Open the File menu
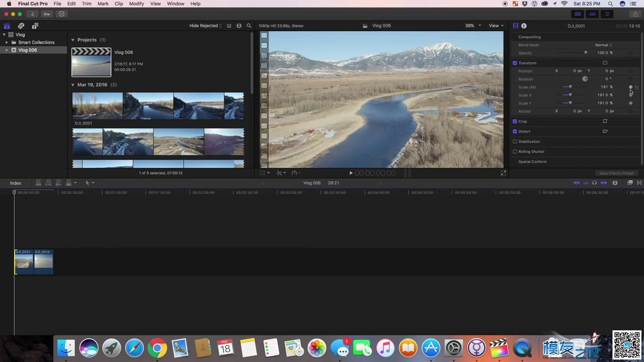The width and height of the screenshot is (644, 362). pyautogui.click(x=57, y=4)
